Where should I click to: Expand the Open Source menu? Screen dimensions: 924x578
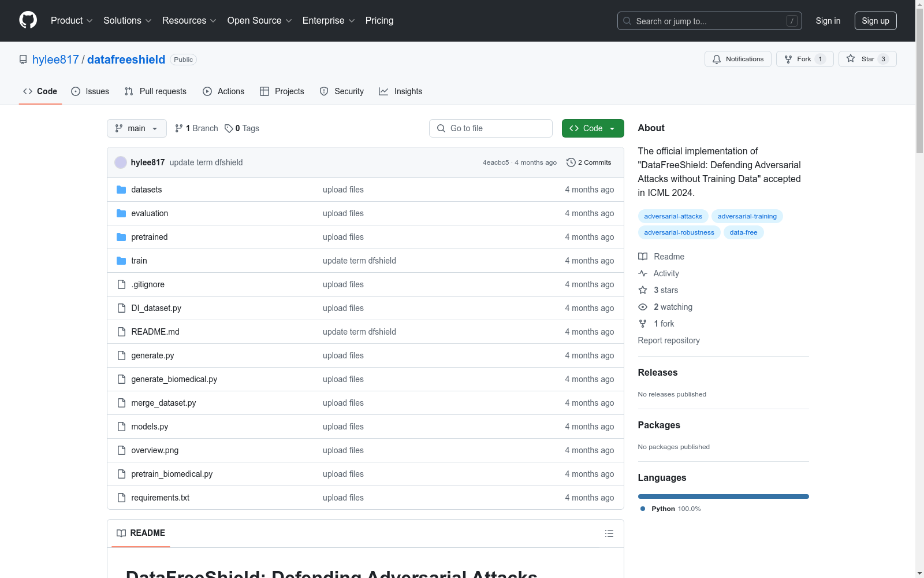coord(259,21)
